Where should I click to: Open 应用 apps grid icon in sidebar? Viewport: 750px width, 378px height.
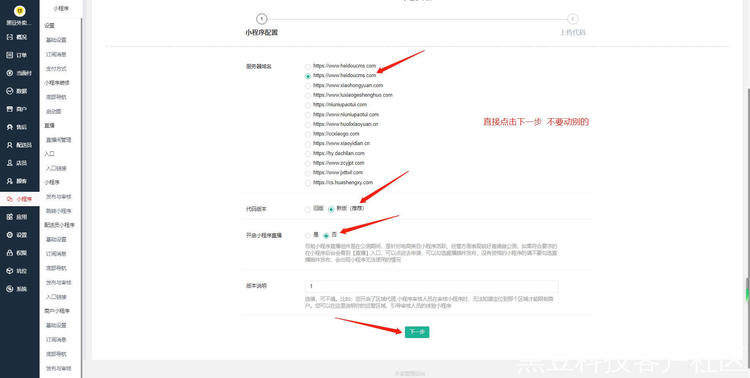(x=10, y=217)
